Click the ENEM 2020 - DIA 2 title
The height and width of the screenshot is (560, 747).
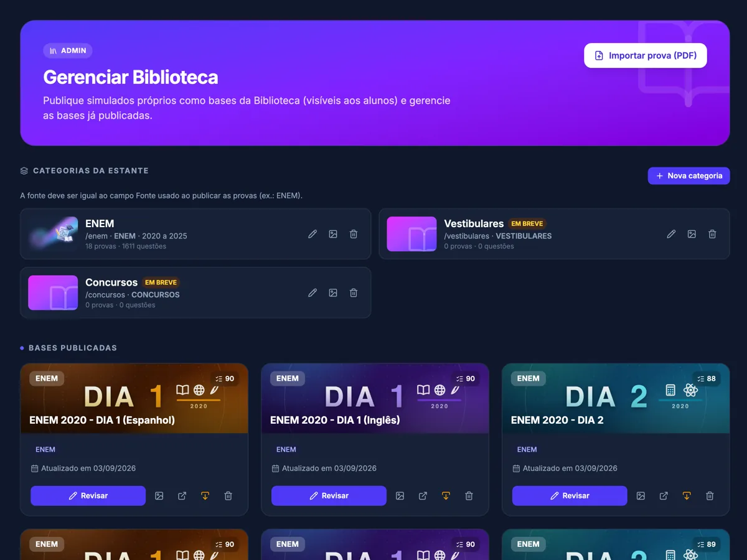[x=557, y=420]
